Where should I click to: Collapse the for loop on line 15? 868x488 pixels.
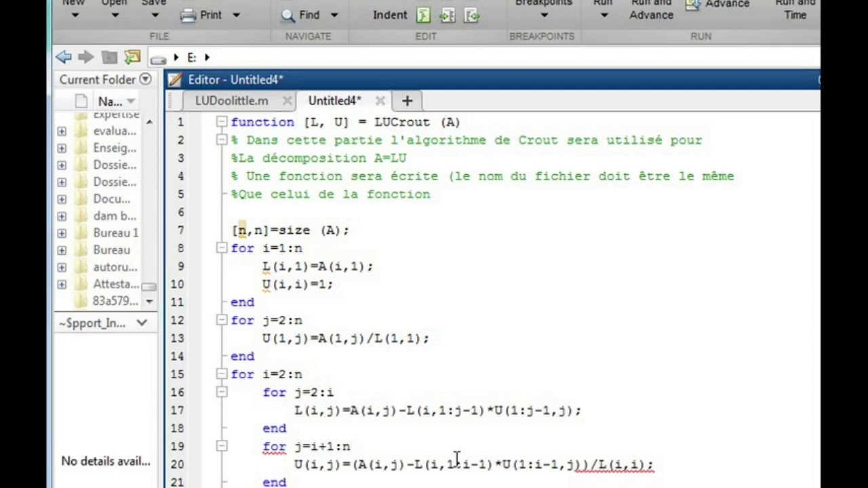pyautogui.click(x=221, y=374)
